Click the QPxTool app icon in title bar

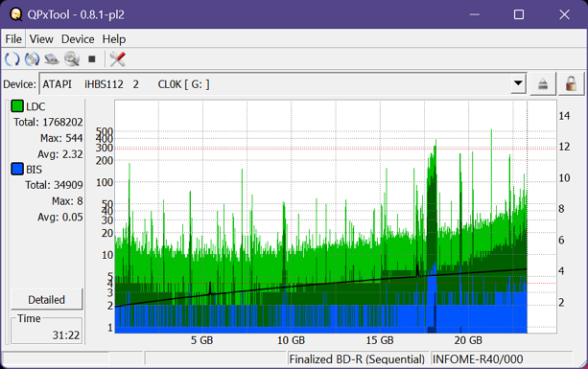tap(16, 14)
